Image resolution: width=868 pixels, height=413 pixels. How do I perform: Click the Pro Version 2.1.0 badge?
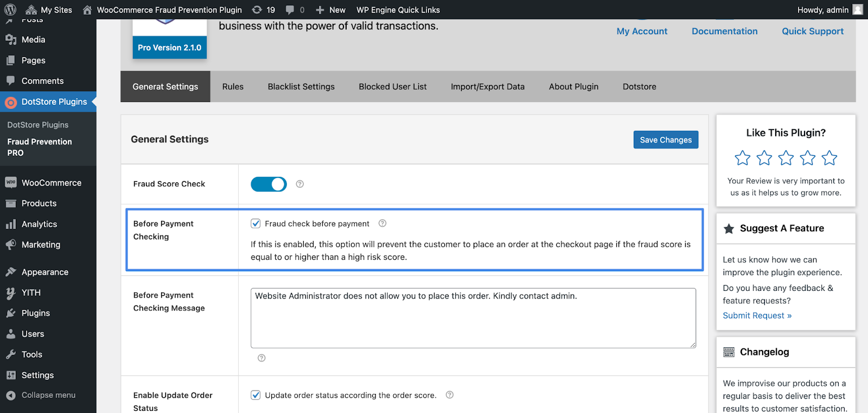pos(169,47)
